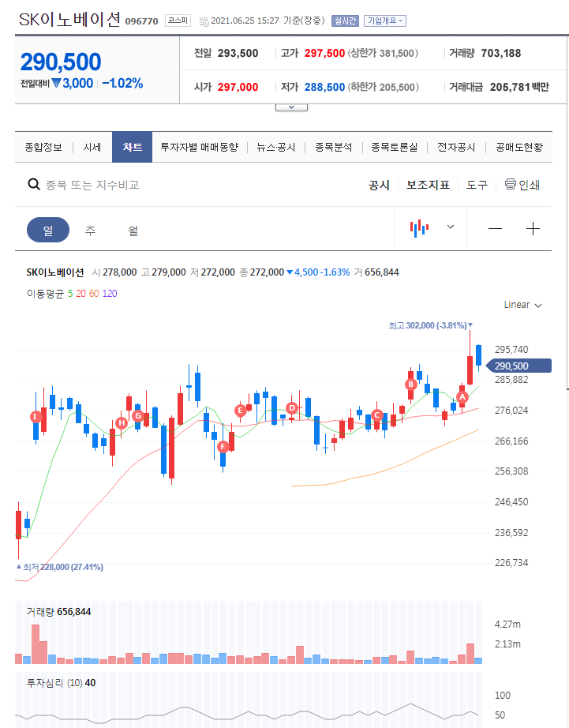
Task: Click event marker G on chart
Action: 138,415
